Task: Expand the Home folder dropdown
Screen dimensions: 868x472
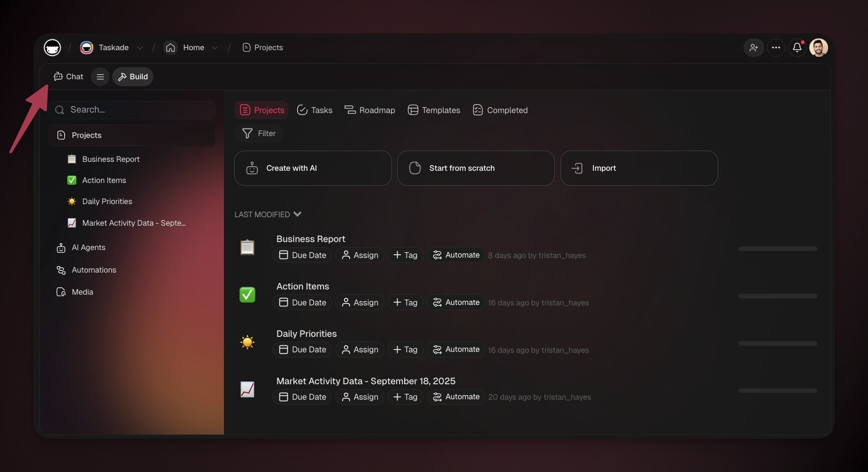Action: pyautogui.click(x=215, y=48)
